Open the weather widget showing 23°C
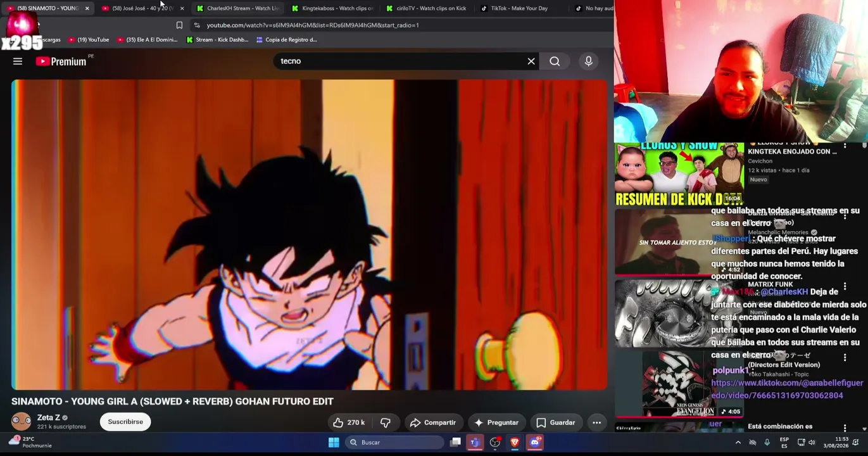Image resolution: width=868 pixels, height=456 pixels. point(29,442)
